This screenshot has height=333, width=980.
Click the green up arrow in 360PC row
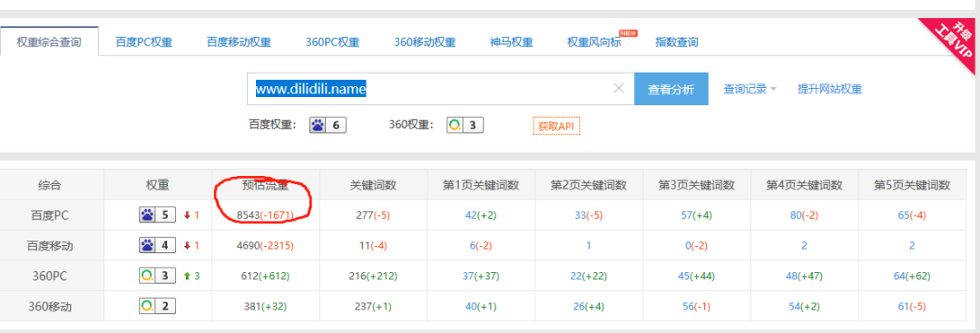187,276
